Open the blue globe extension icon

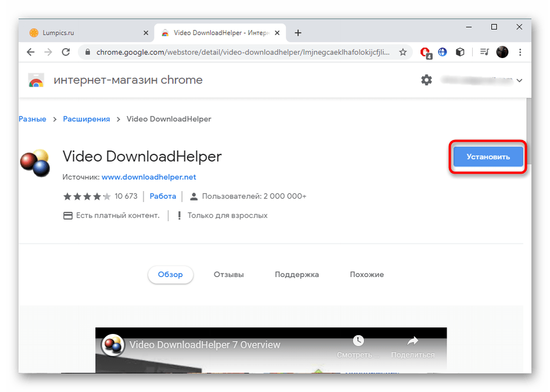tap(443, 52)
